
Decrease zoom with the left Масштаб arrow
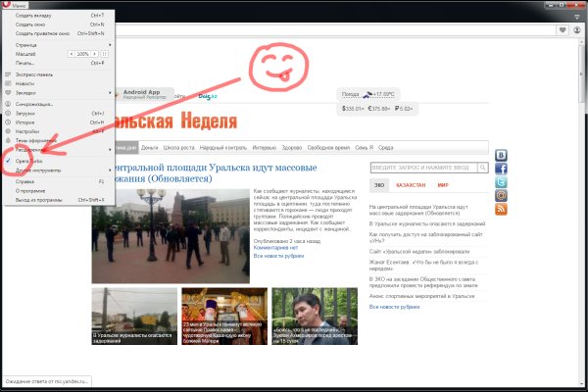point(71,54)
